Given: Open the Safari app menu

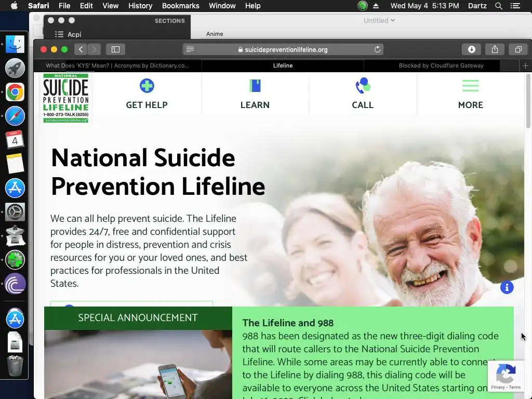Looking at the screenshot, I should pos(38,6).
